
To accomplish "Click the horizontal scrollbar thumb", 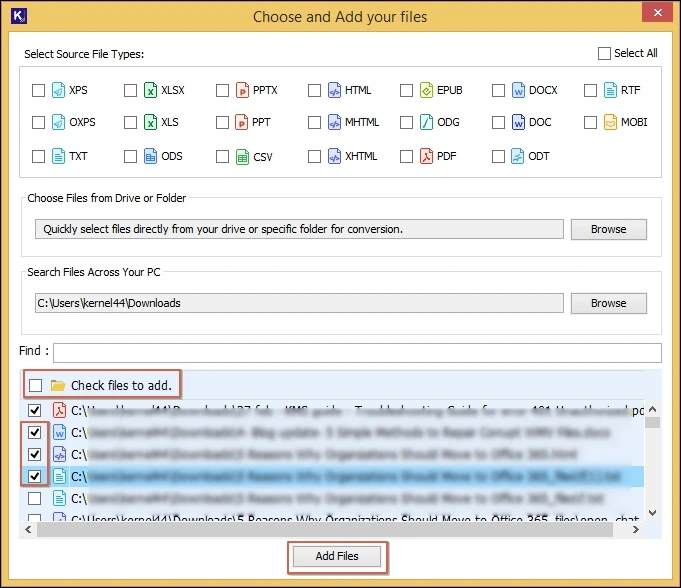I will [x=325, y=529].
